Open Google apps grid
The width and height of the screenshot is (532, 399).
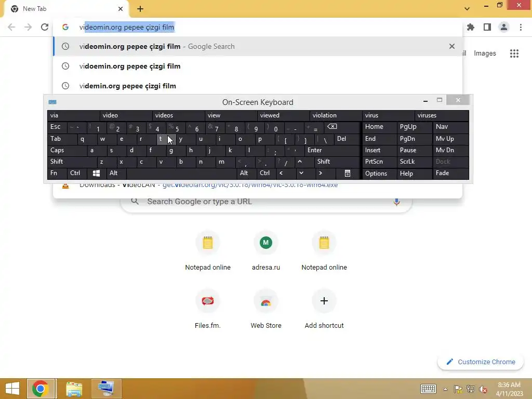tap(514, 54)
